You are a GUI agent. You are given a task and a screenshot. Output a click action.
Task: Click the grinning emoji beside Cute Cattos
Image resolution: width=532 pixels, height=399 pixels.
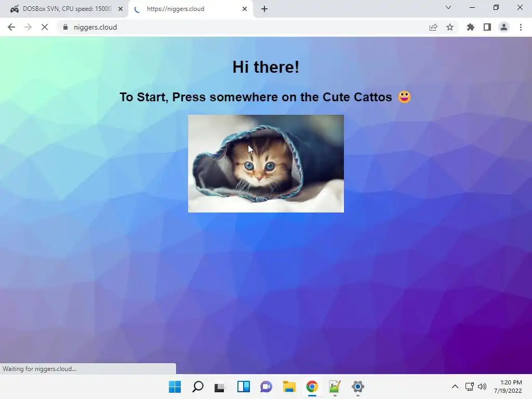click(404, 97)
